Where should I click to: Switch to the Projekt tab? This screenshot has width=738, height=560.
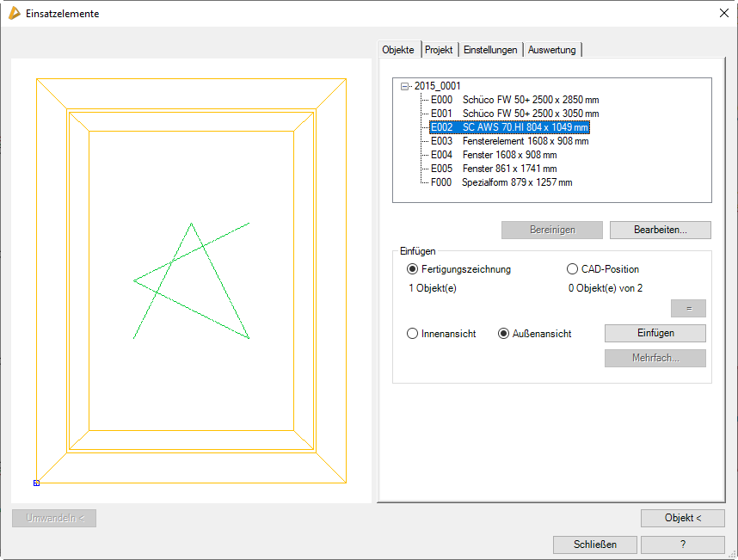point(439,50)
